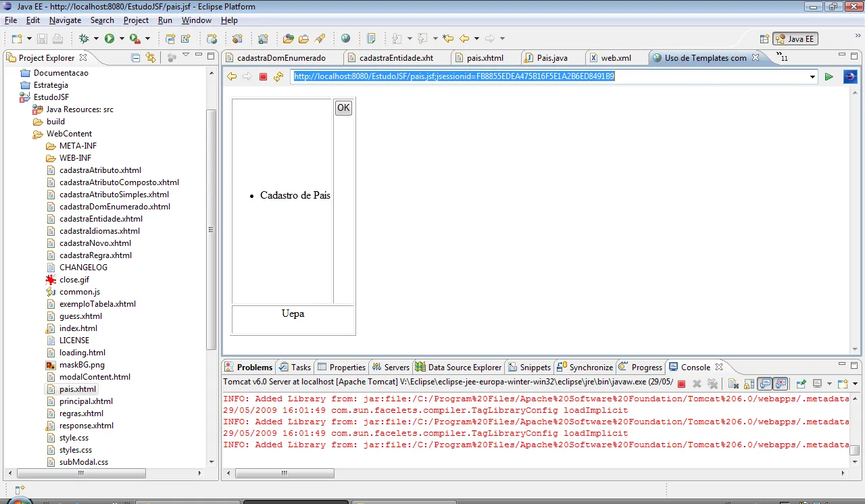The image size is (865, 504).
Task: Open the Navigate menu
Action: (65, 20)
